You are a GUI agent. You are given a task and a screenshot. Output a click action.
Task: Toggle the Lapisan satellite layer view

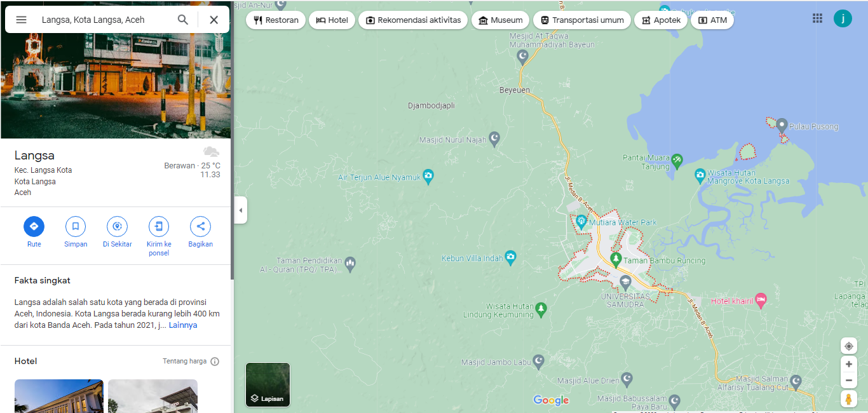[x=268, y=384]
